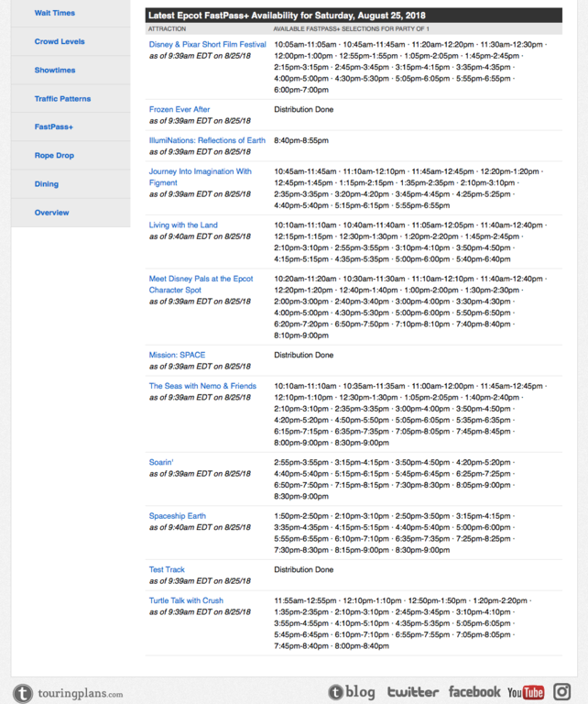The width and height of the screenshot is (588, 704).
Task: Open Crowd Levels sidebar item
Action: 60,41
